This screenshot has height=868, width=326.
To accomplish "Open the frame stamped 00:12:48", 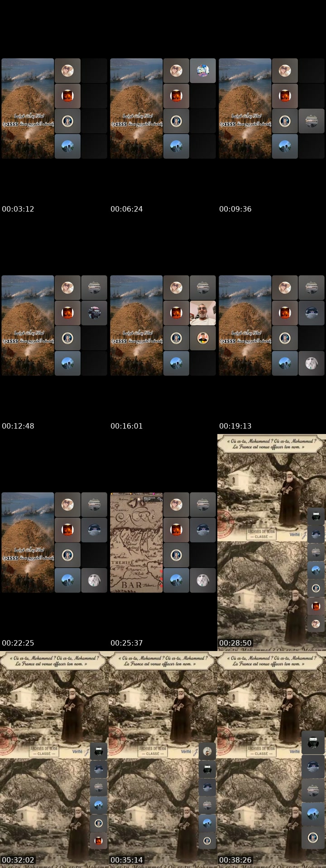I will click(54, 325).
